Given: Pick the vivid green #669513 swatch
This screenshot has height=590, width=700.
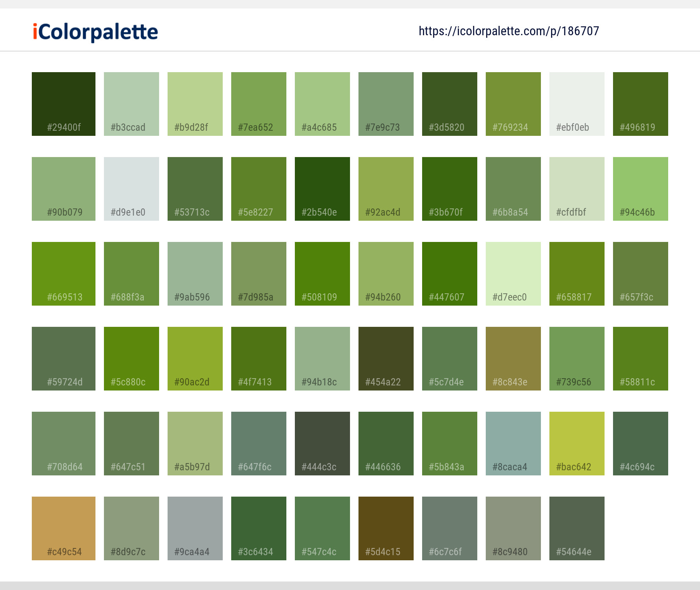Looking at the screenshot, I should (x=64, y=274).
